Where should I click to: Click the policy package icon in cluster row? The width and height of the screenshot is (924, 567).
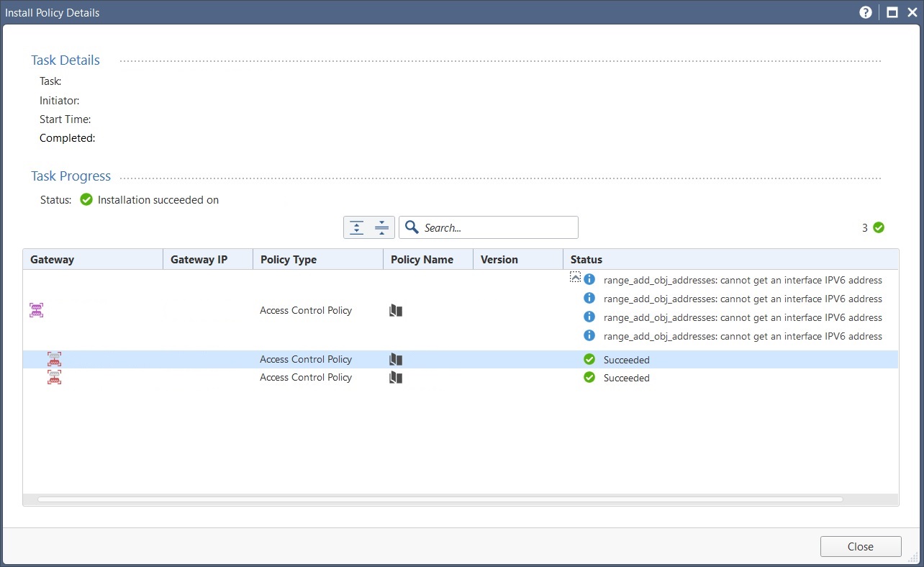coord(396,311)
